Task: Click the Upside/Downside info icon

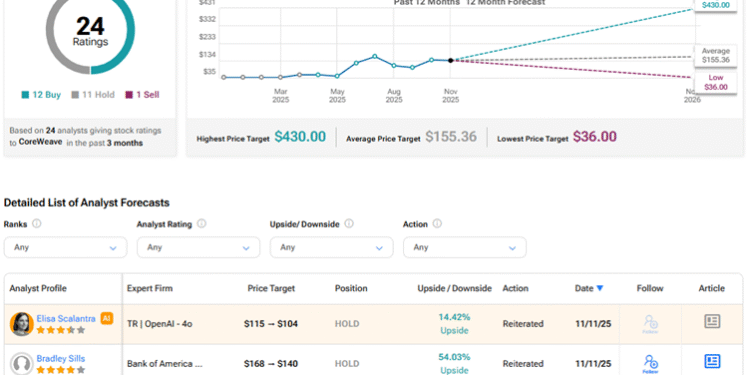Action: pyautogui.click(x=349, y=224)
